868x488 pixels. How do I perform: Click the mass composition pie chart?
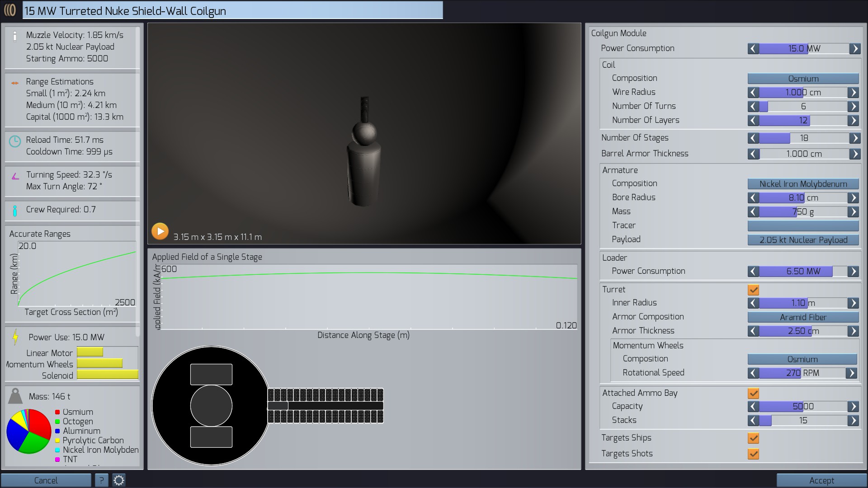pos(28,431)
